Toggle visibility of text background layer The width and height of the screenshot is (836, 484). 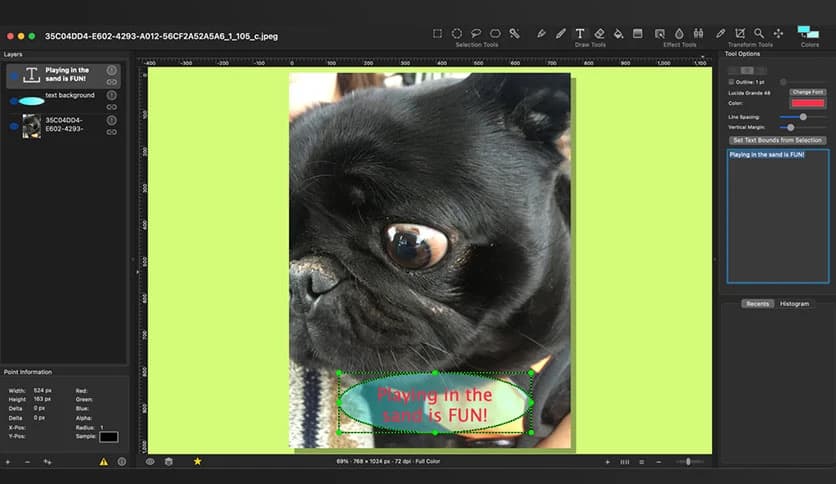(12, 100)
